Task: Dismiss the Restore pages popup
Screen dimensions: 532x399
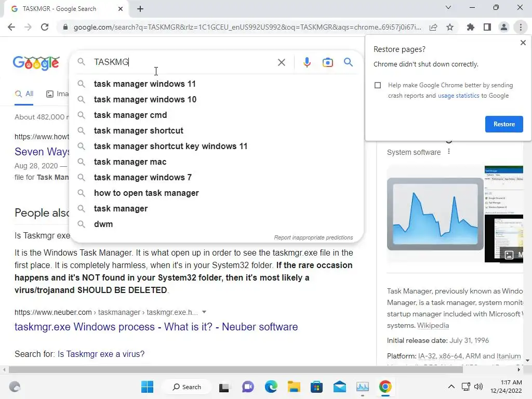Action: [523, 43]
